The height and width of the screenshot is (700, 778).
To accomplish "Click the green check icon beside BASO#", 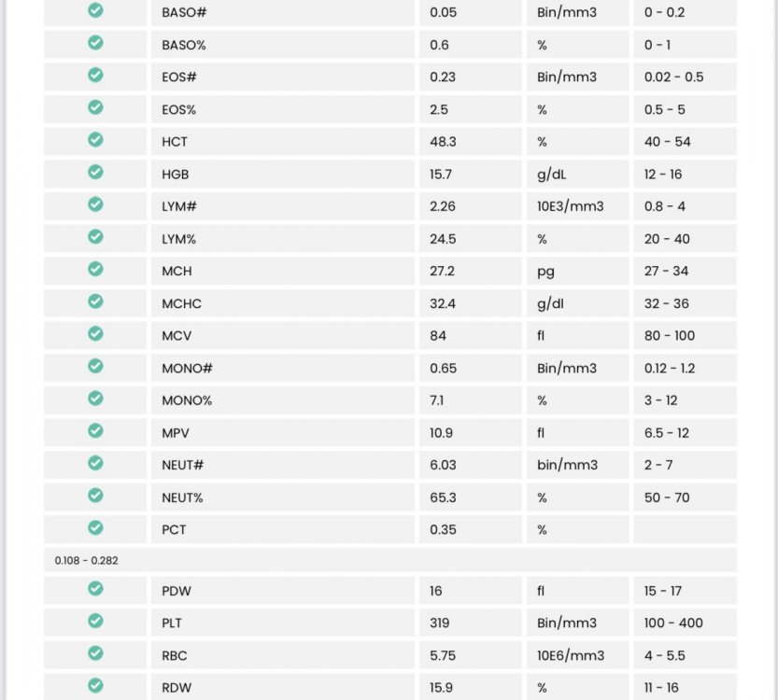I will click(x=95, y=11).
